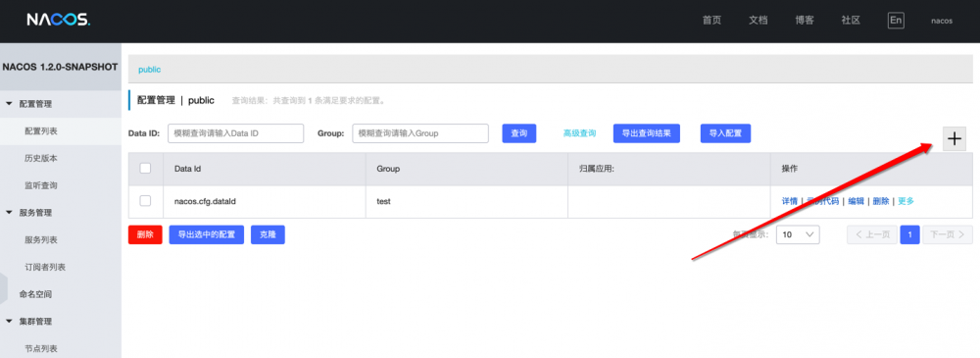The height and width of the screenshot is (358, 980).
Task: Click 导入配置 button
Action: click(x=725, y=133)
